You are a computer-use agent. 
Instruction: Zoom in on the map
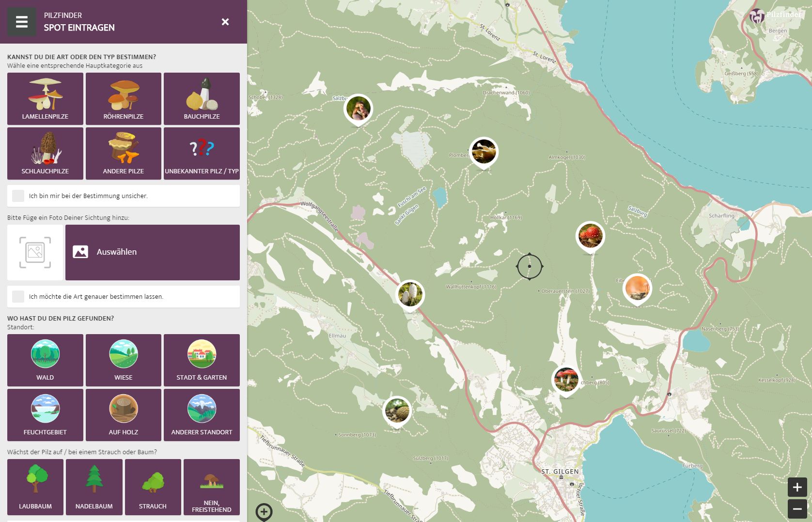point(797,487)
